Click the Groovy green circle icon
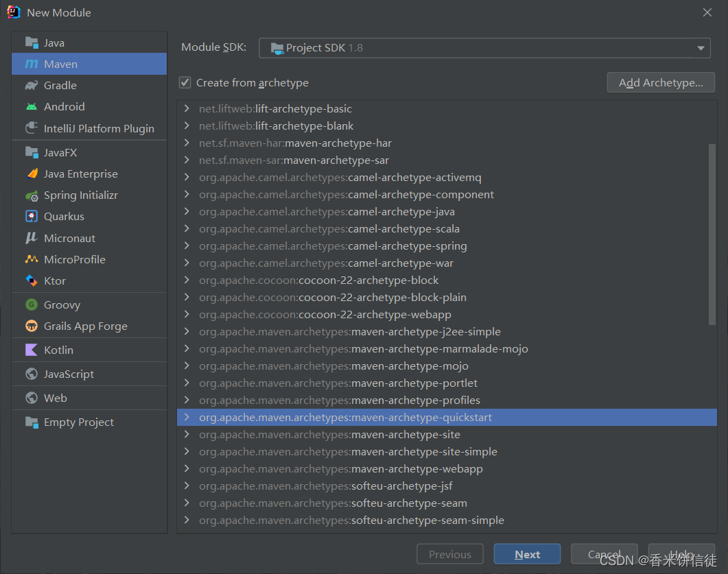The width and height of the screenshot is (728, 574). [32, 305]
